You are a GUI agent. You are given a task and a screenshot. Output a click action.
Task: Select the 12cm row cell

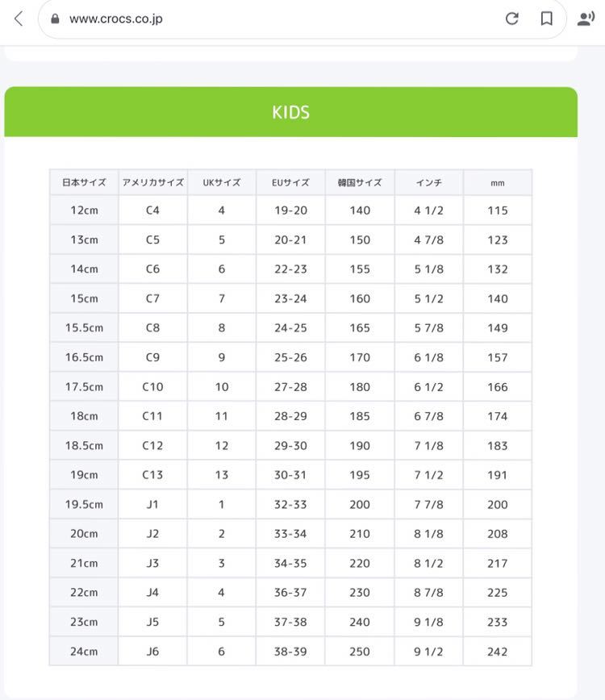[84, 210]
